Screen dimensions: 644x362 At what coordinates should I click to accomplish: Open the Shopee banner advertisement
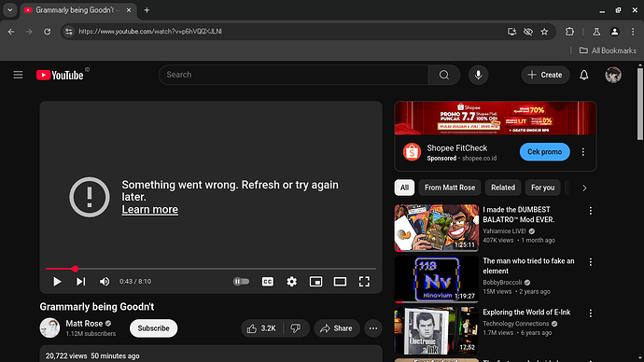pyautogui.click(x=496, y=118)
